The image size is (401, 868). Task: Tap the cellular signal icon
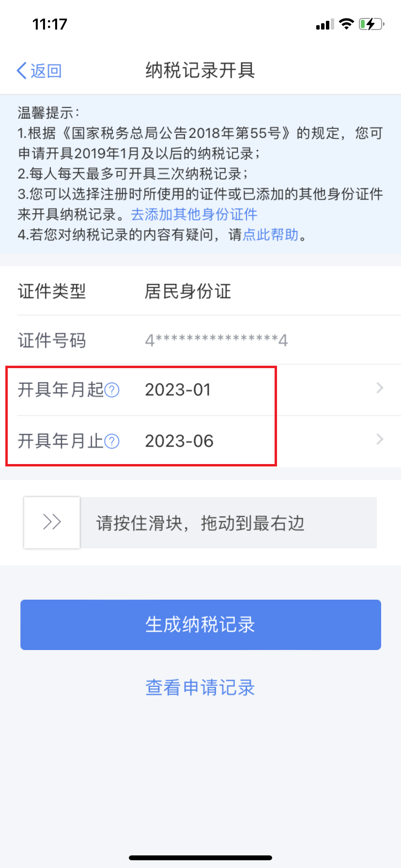[x=325, y=24]
